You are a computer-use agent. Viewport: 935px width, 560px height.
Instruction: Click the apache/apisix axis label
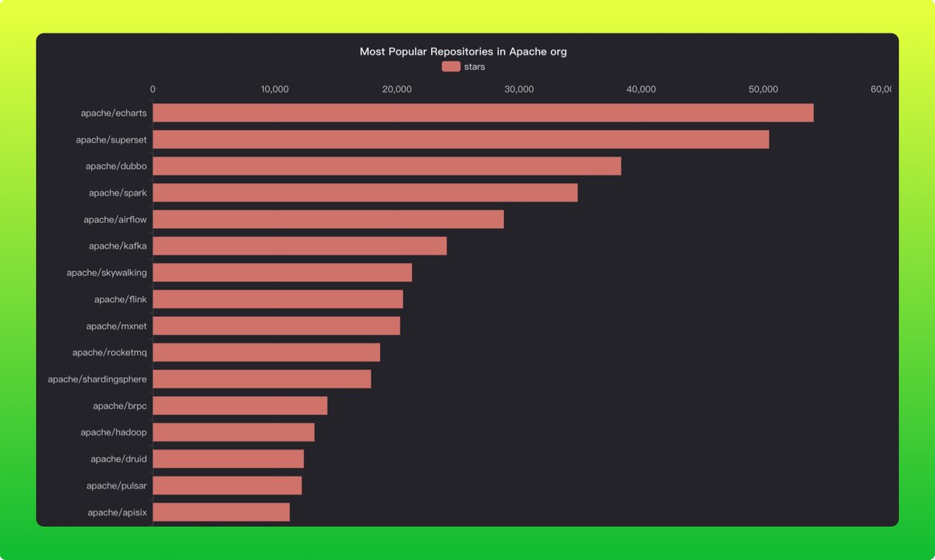[x=118, y=512]
